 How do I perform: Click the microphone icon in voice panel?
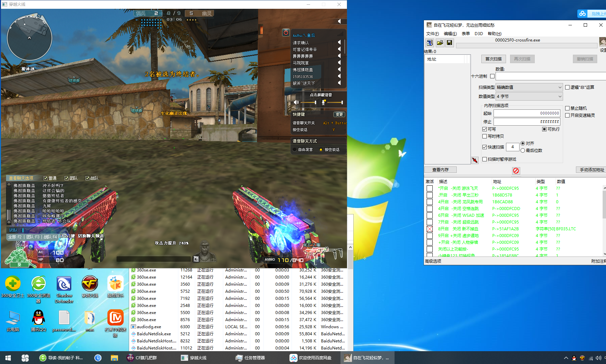coord(323,102)
